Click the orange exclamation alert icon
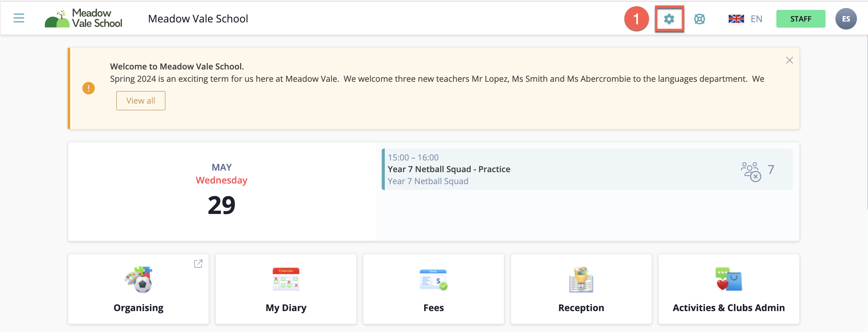 (89, 88)
